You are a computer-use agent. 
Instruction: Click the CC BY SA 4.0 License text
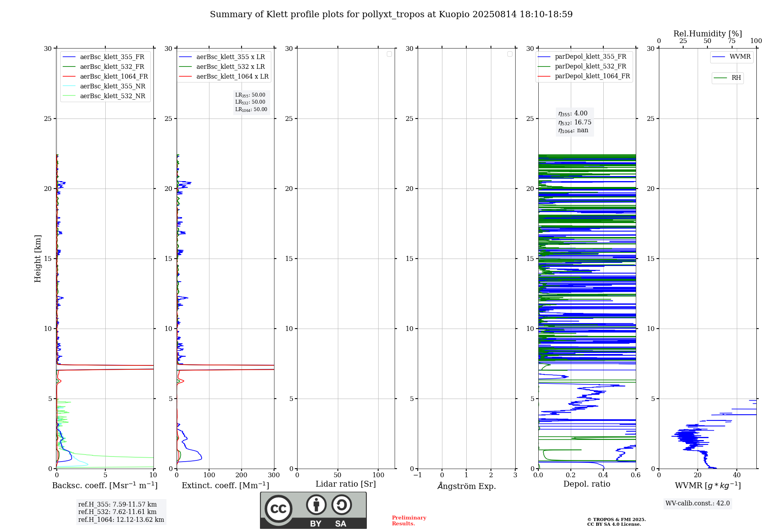click(614, 525)
